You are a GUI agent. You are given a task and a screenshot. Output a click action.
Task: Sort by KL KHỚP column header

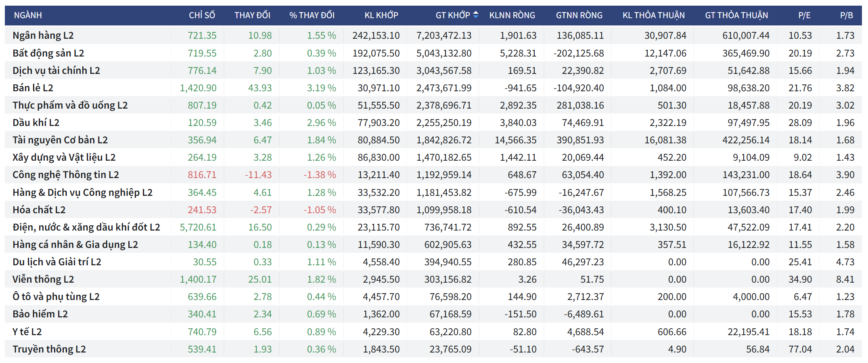pos(381,15)
